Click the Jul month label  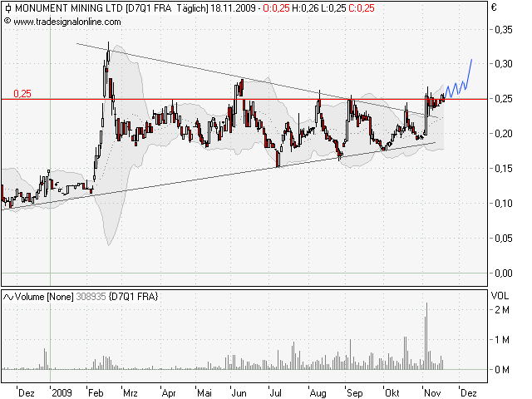click(x=275, y=393)
